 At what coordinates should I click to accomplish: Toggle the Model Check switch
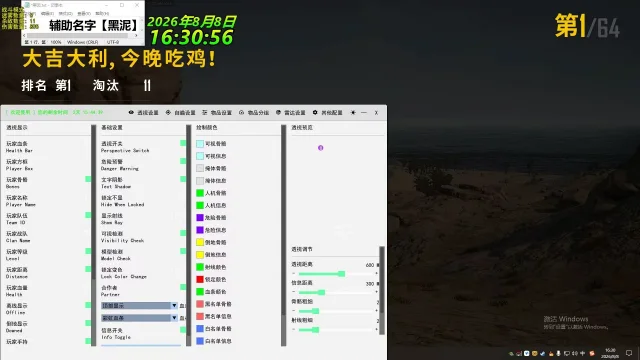pos(183,251)
